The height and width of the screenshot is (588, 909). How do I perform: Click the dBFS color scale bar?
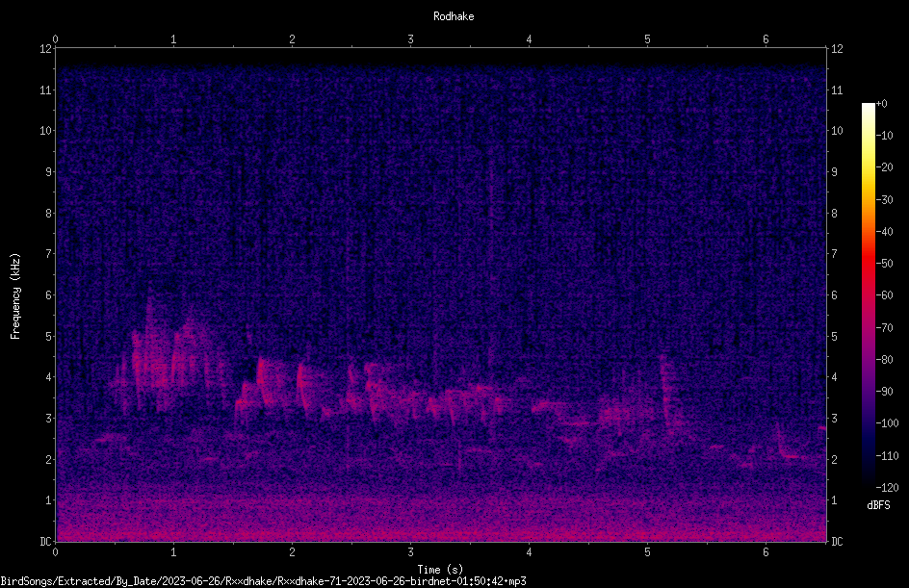click(x=868, y=294)
